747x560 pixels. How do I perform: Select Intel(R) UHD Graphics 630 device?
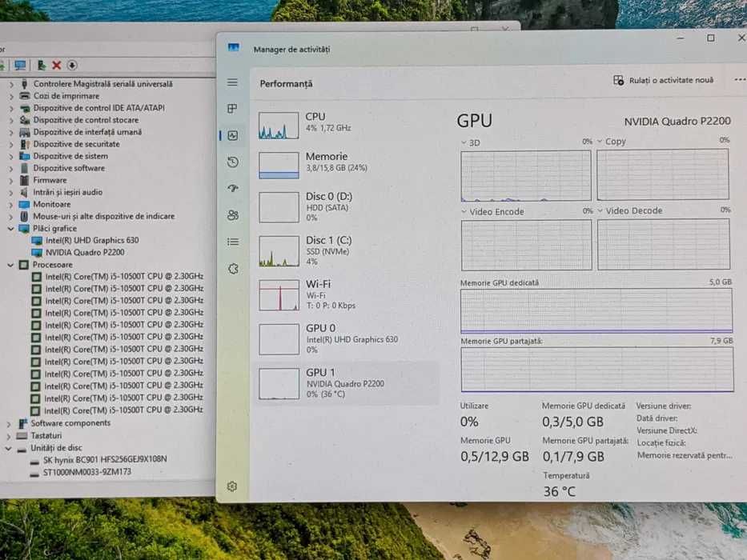tap(92, 241)
